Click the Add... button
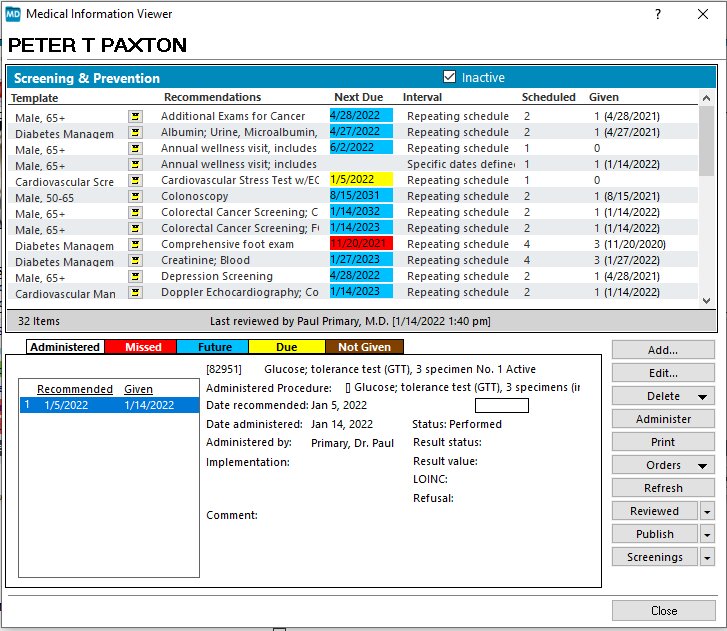 click(x=663, y=350)
